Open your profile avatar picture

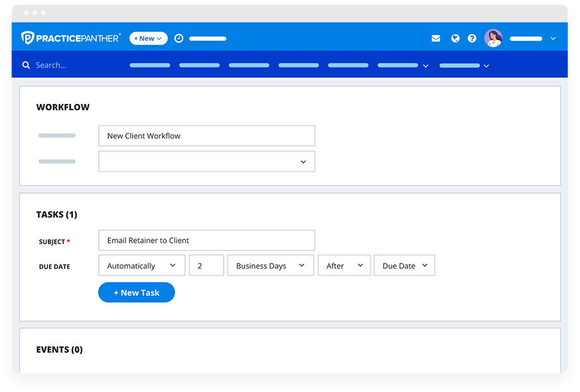[494, 38]
